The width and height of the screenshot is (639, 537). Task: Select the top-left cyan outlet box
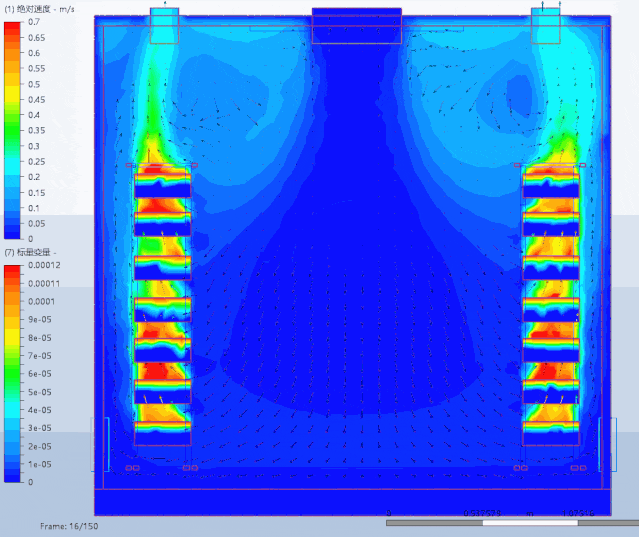(x=164, y=25)
